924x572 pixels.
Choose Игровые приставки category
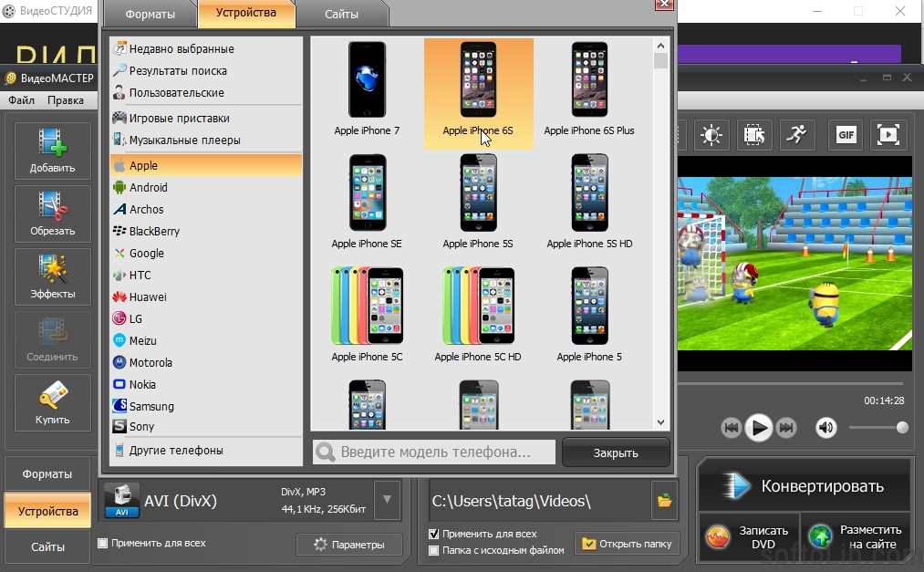coord(205,118)
